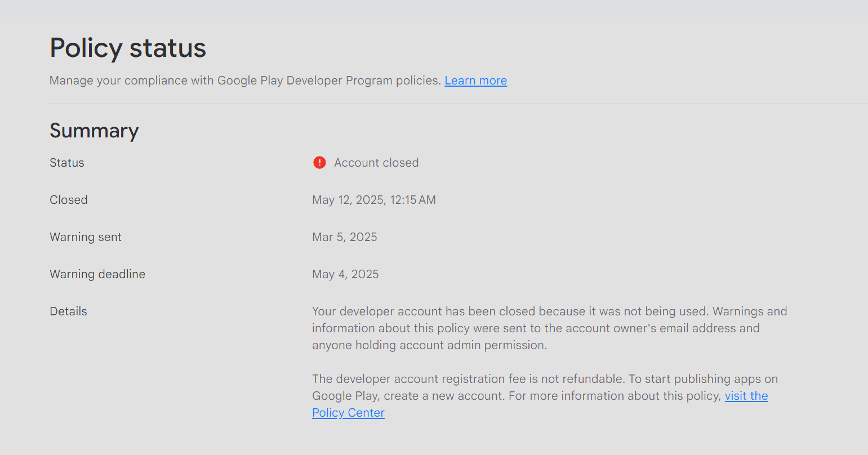
Task: Click the Status row label
Action: click(66, 162)
